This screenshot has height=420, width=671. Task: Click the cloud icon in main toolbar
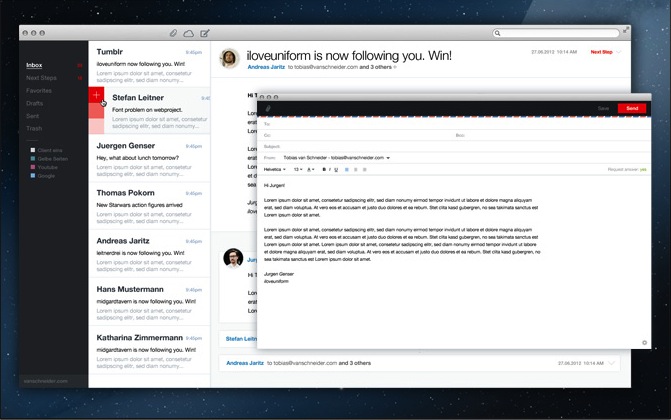pyautogui.click(x=188, y=33)
